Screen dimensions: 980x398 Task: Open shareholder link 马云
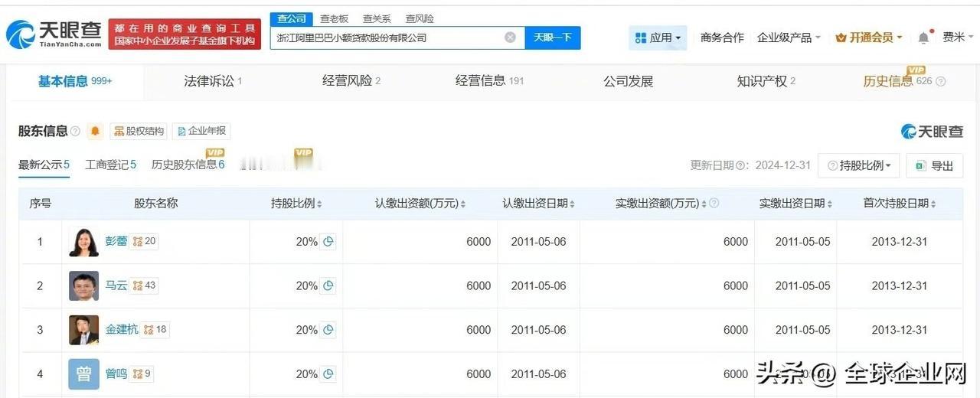click(x=116, y=285)
